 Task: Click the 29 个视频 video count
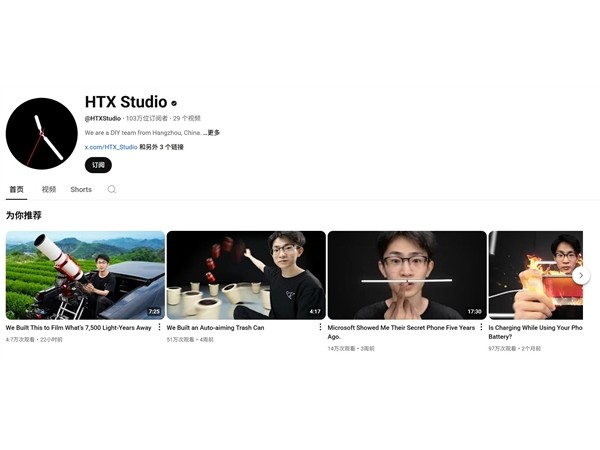187,119
